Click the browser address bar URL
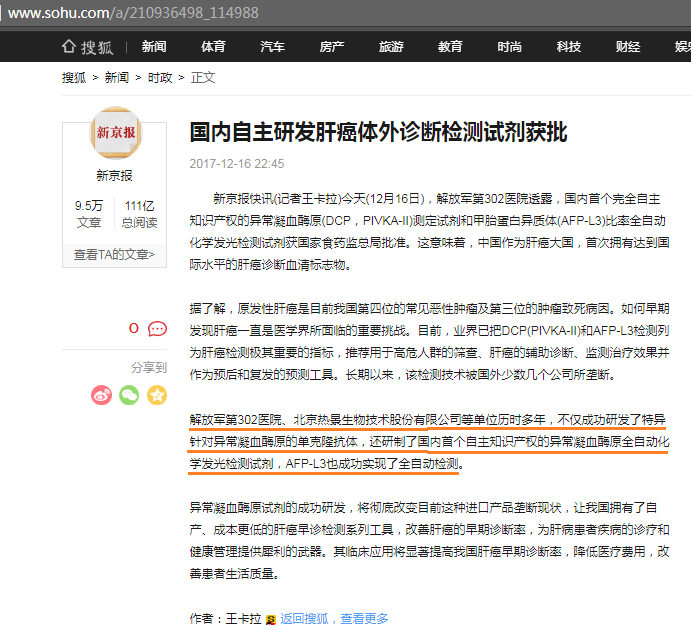Screen dimensions: 691x636 point(134,13)
